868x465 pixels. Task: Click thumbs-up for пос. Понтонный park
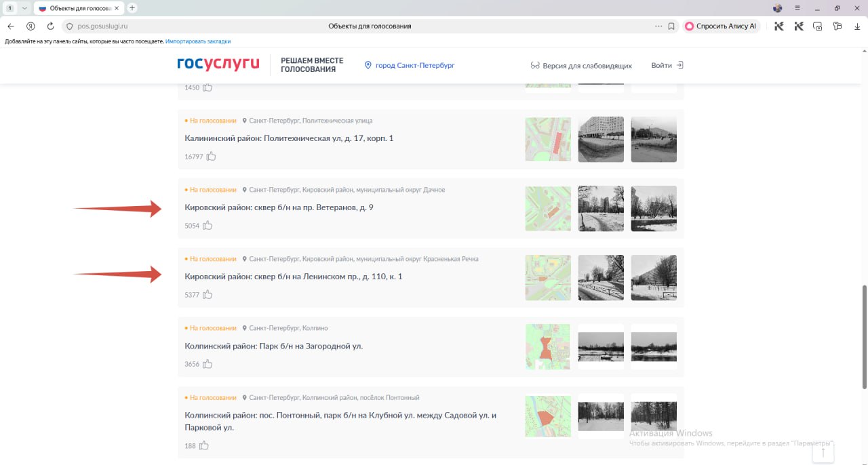pyautogui.click(x=203, y=445)
